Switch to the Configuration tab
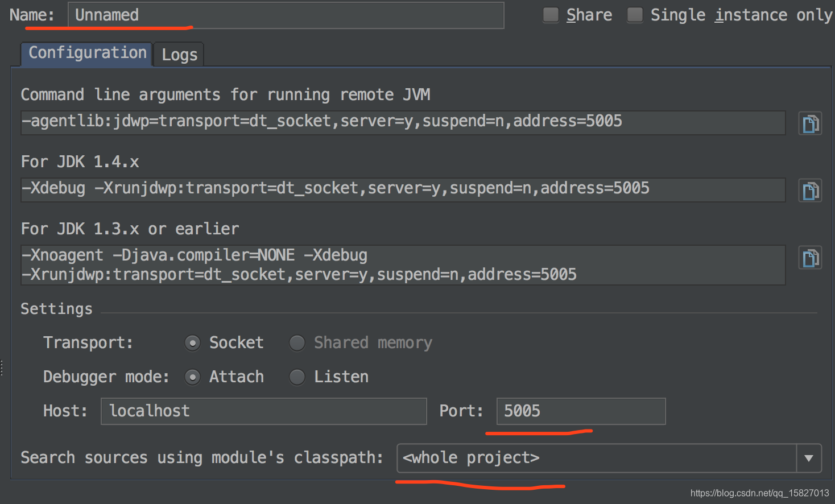Screen dimensions: 835x504 tap(87, 53)
